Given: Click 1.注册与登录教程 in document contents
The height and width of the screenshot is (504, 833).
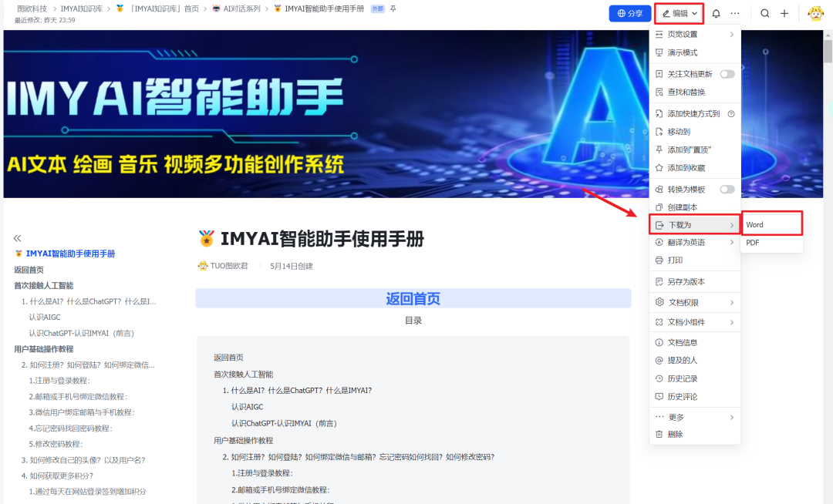Looking at the screenshot, I should tap(262, 473).
